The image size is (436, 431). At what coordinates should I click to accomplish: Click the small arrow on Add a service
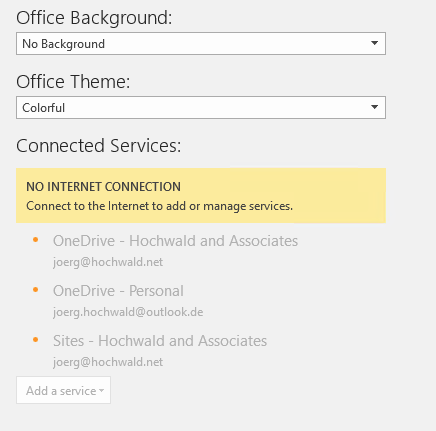pyautogui.click(x=101, y=391)
